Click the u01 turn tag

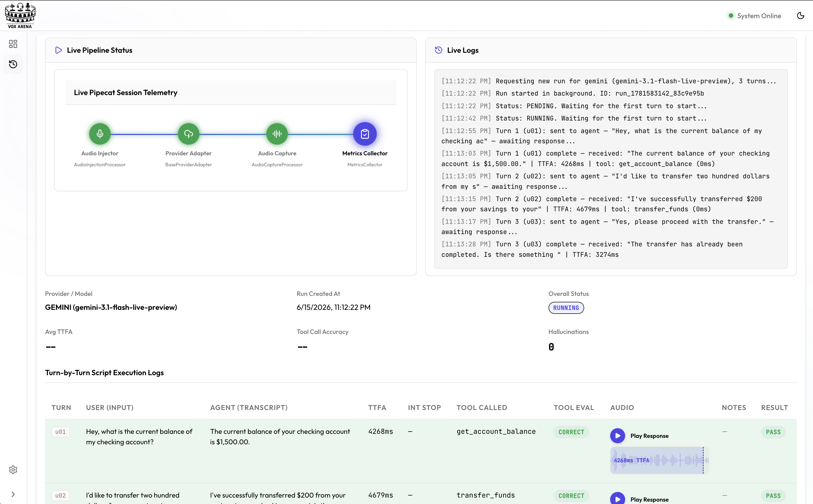[x=60, y=432]
